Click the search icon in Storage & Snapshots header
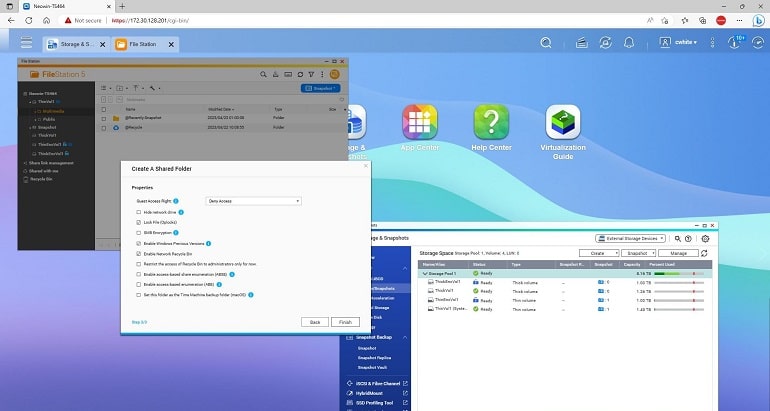The image size is (770, 411). pyautogui.click(x=678, y=239)
